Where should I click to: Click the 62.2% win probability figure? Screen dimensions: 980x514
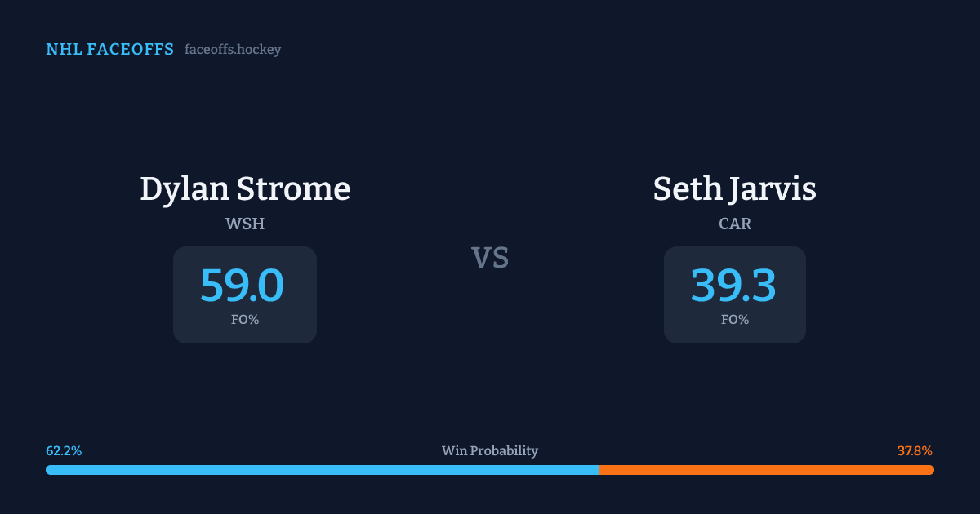(64, 451)
